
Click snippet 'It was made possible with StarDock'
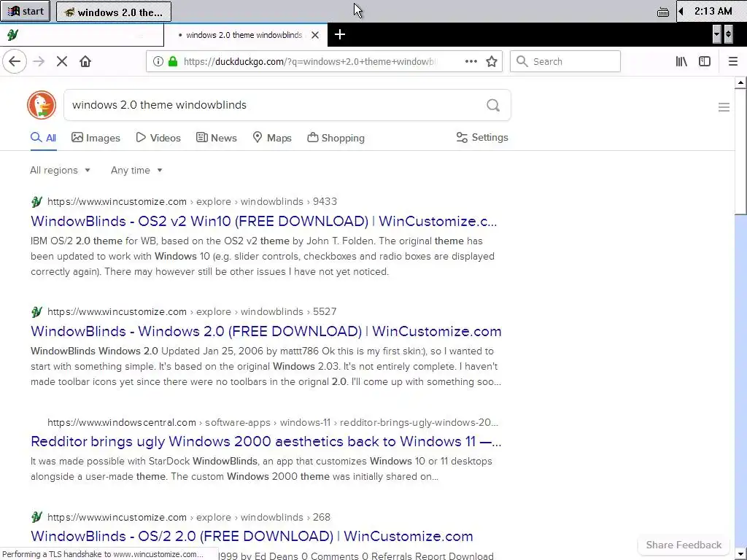click(x=262, y=469)
